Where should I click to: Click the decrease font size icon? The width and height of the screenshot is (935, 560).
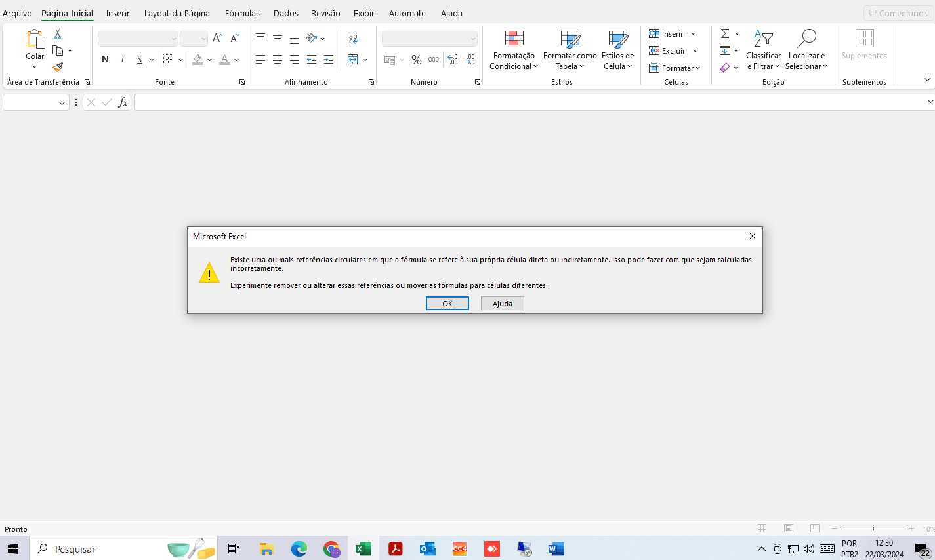pos(234,39)
